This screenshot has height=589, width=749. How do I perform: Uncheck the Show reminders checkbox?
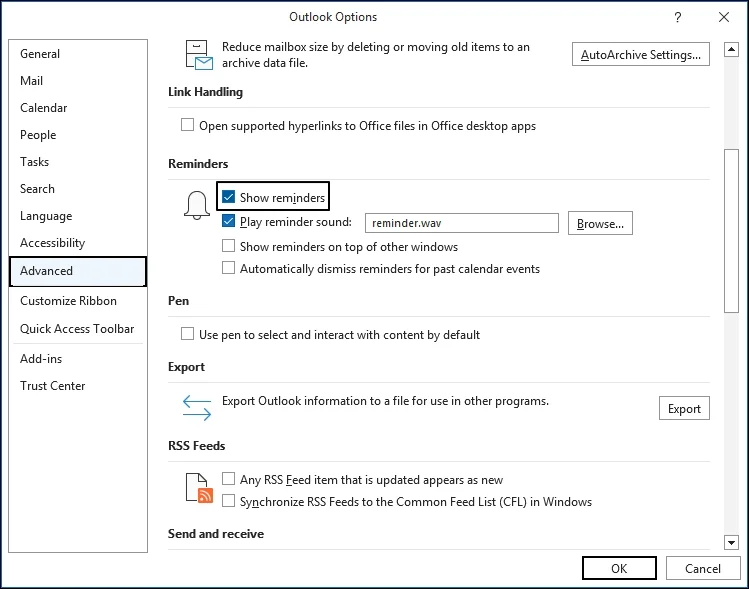click(x=228, y=197)
